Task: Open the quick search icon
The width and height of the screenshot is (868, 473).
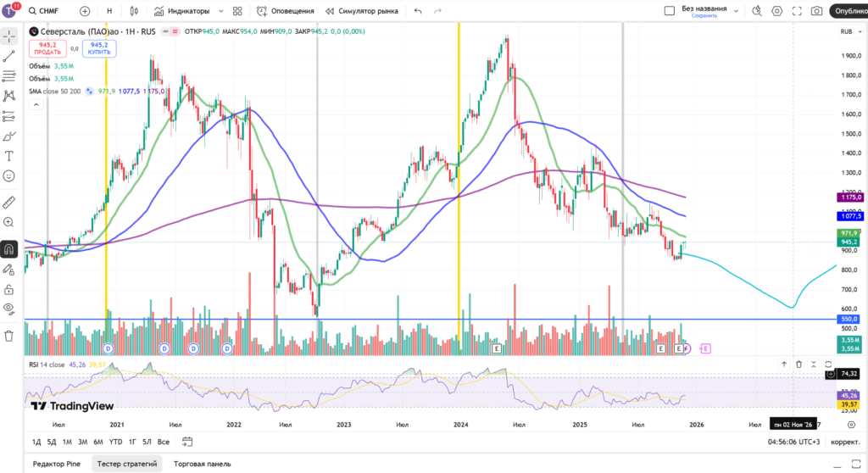Action: coord(757,11)
